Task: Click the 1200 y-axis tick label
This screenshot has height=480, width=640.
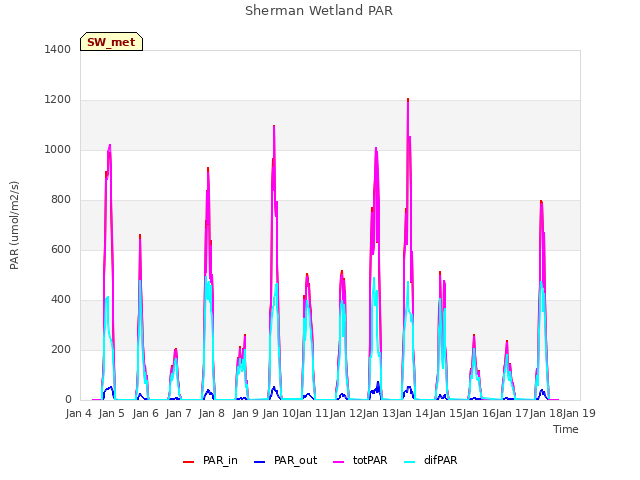Action: (58, 100)
